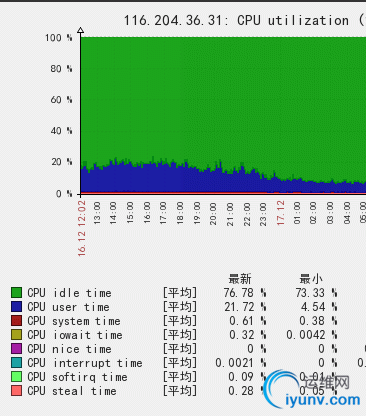Click the '13:00' time axis label

pos(97,213)
